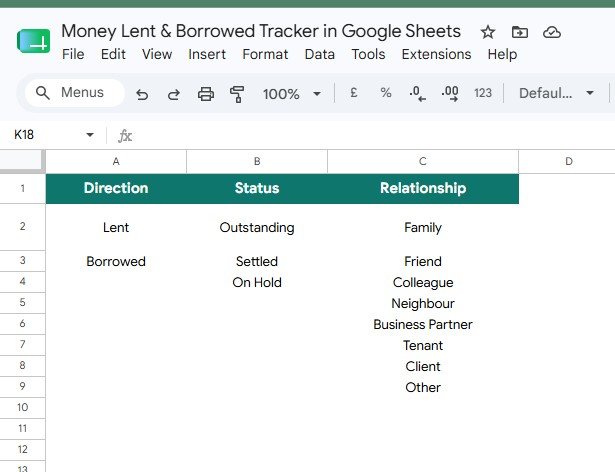Select the Neighbour cell
Image resolution: width=615 pixels, height=472 pixels.
(423, 303)
